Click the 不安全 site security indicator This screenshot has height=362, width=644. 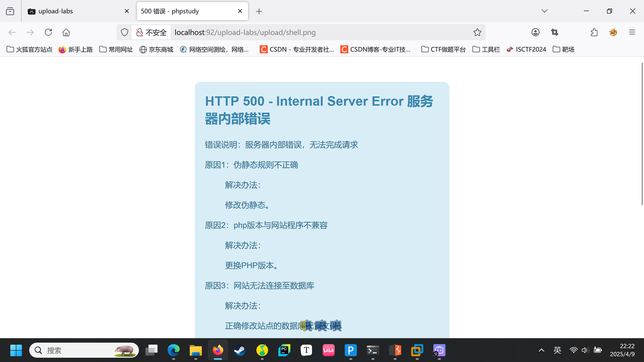tap(151, 32)
